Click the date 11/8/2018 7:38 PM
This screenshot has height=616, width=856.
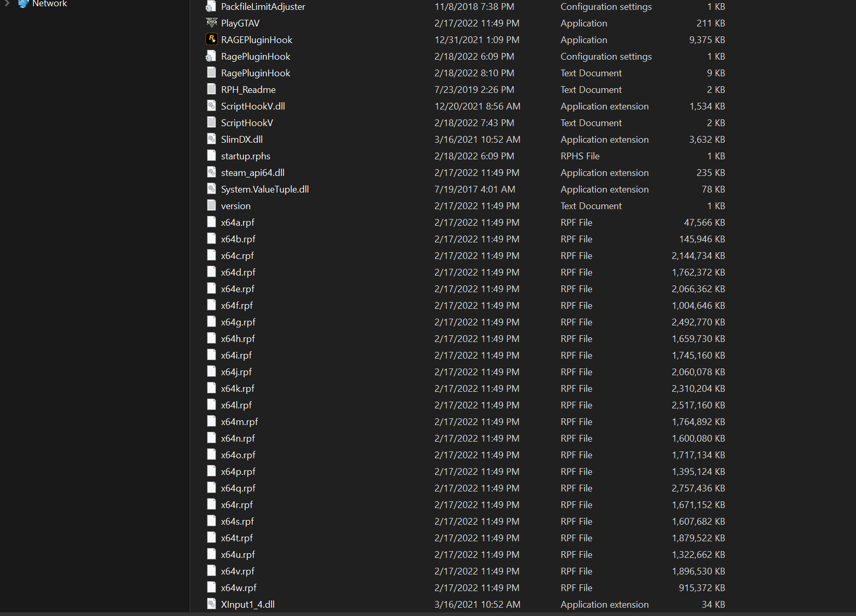pyautogui.click(x=474, y=7)
